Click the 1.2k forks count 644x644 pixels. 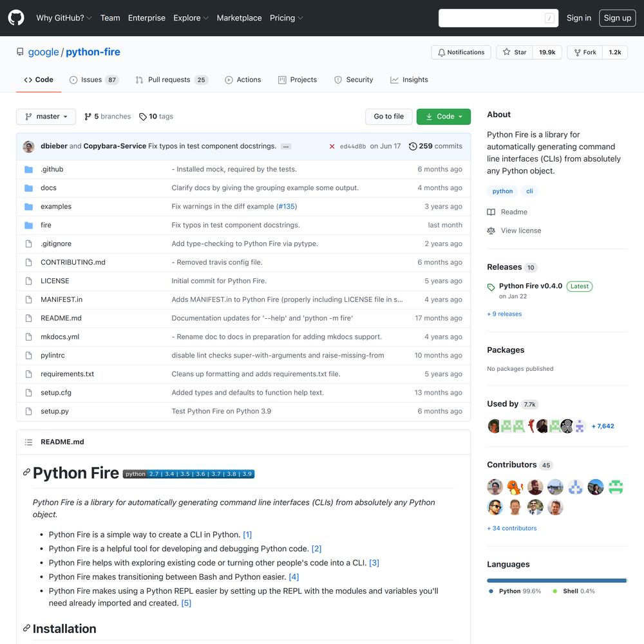615,52
